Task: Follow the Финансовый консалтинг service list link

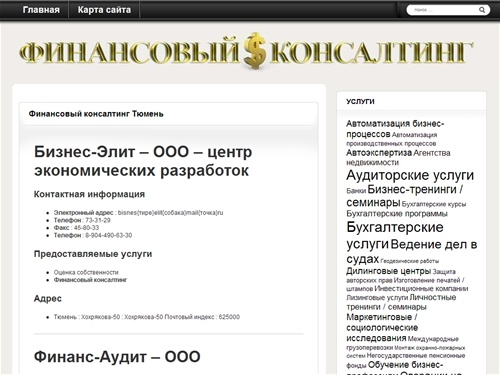Action: click(x=90, y=280)
